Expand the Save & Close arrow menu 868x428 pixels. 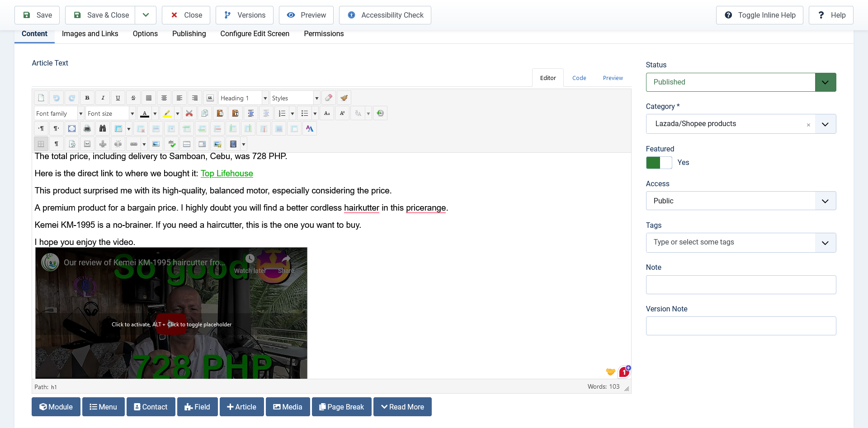pos(146,15)
